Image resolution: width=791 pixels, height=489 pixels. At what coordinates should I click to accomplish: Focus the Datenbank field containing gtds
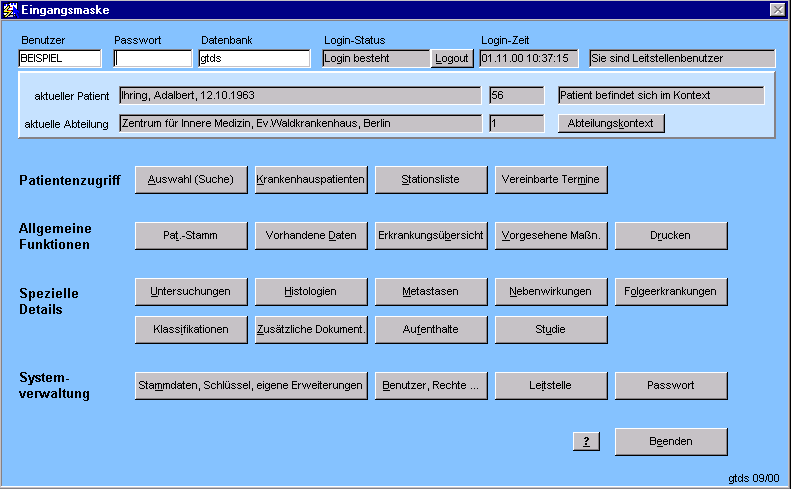[254, 59]
